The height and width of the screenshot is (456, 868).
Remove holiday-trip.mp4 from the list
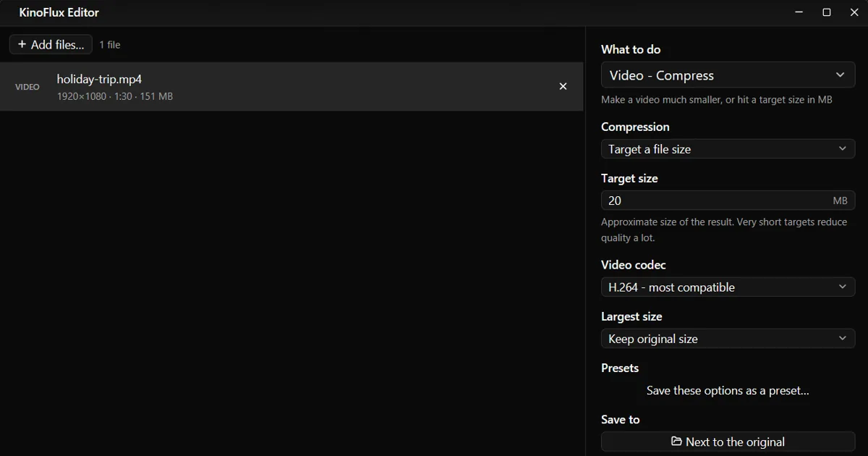click(563, 86)
